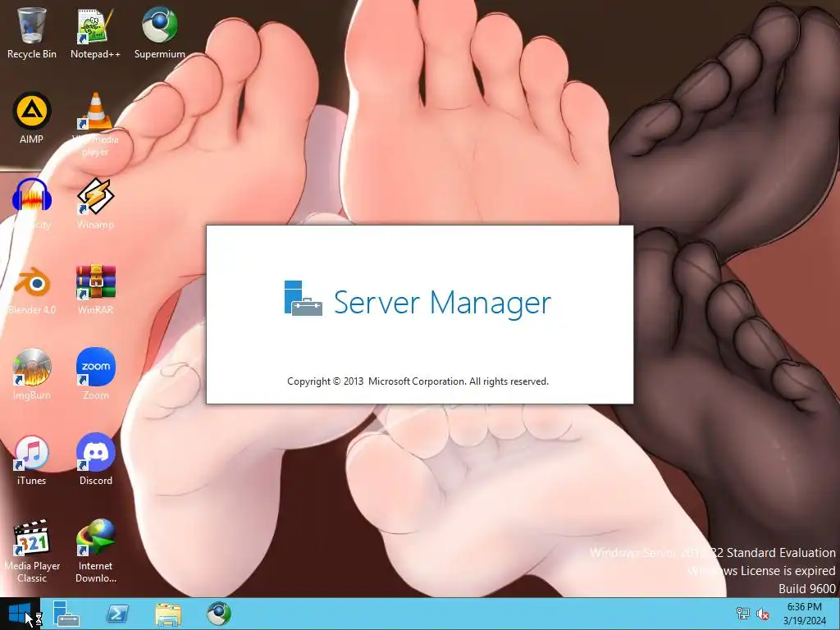Select the iTunes desktop icon
Image resolution: width=840 pixels, height=630 pixels.
tap(32, 452)
